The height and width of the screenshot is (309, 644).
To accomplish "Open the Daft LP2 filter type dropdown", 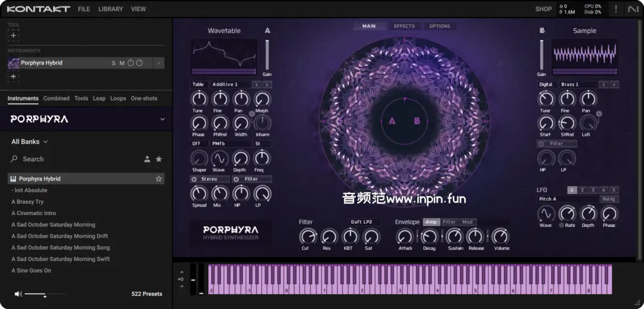I will tap(365, 222).
